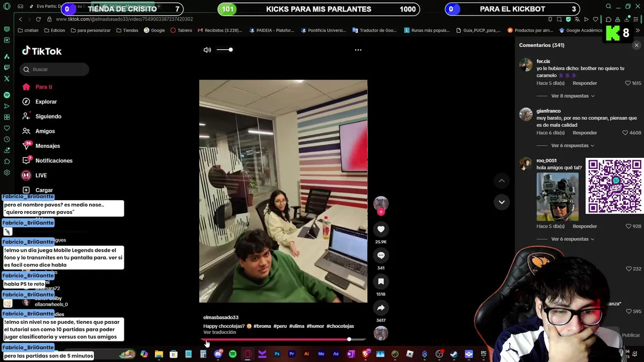
Task: Open the Siguiendo feed
Action: (x=48, y=116)
